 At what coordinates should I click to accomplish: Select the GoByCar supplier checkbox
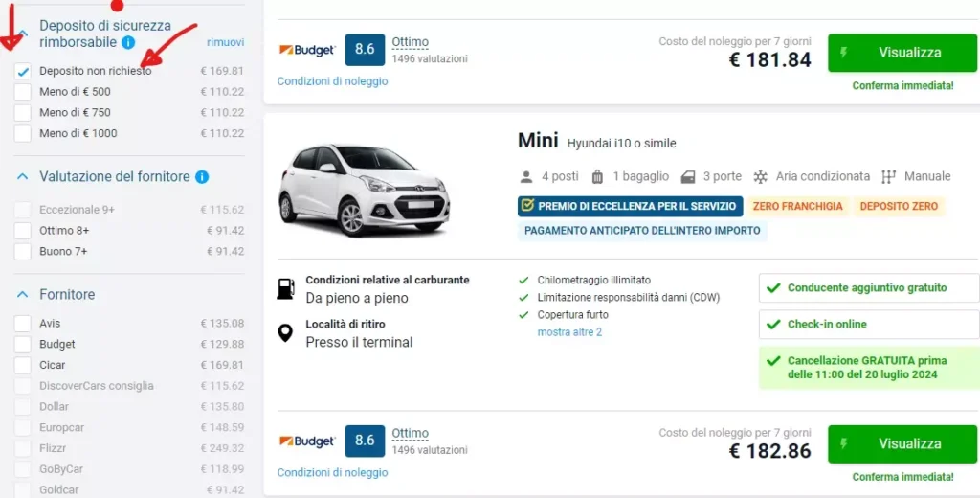click(23, 469)
